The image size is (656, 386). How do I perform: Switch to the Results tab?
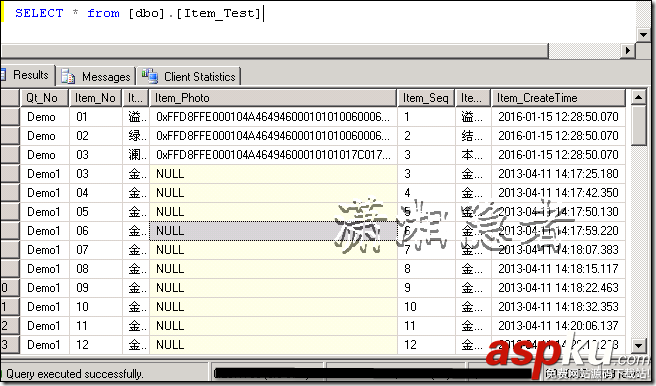28,75
